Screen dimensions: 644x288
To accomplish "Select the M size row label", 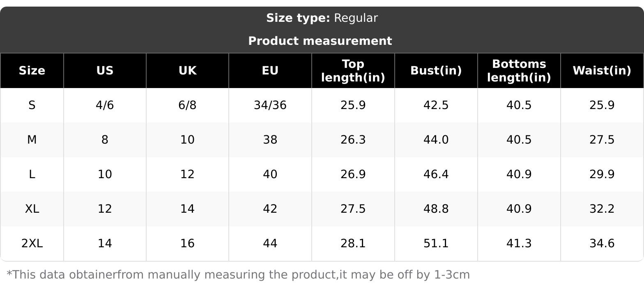I will 32,140.
